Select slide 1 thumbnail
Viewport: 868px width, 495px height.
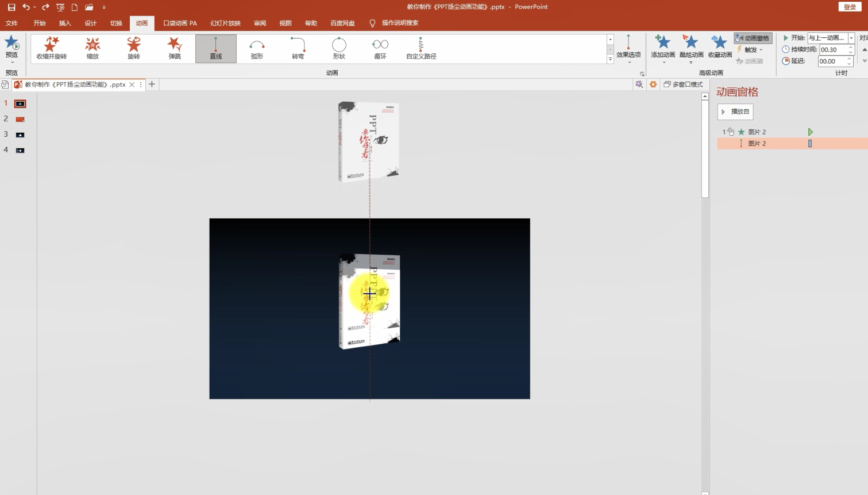[20, 103]
